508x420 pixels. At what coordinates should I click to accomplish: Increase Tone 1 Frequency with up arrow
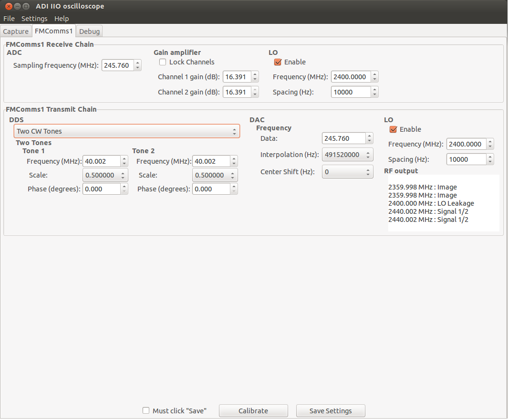click(124, 158)
